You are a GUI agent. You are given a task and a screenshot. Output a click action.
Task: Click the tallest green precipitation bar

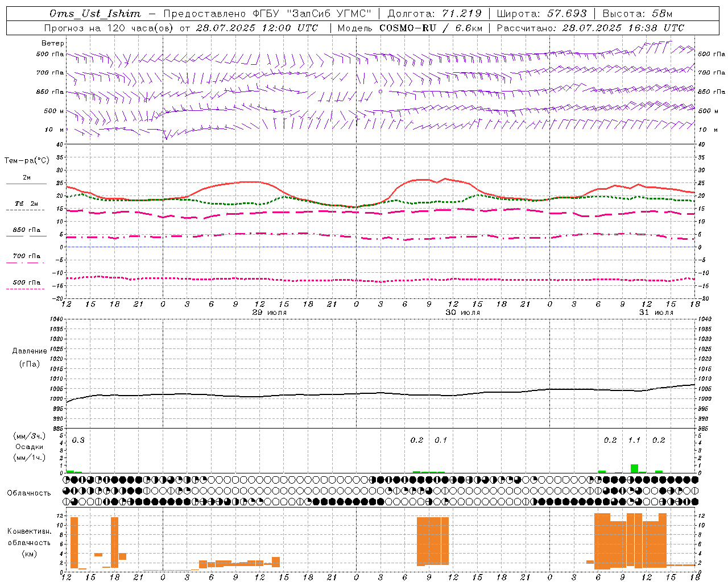(x=634, y=469)
